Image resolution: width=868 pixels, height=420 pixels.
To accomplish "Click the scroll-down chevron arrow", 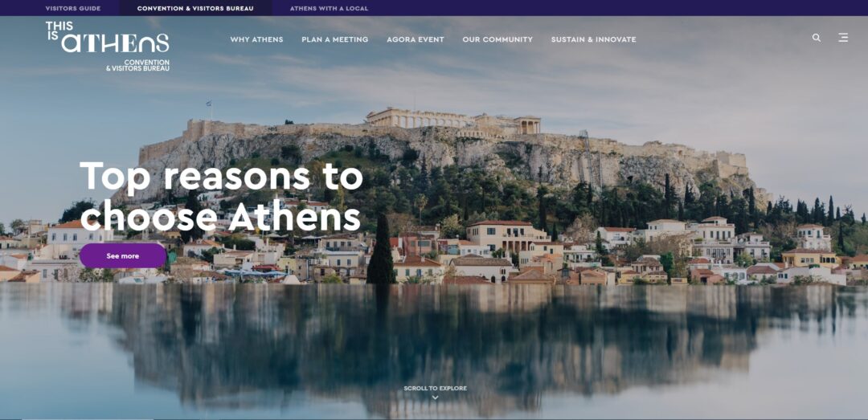I will click(x=435, y=398).
